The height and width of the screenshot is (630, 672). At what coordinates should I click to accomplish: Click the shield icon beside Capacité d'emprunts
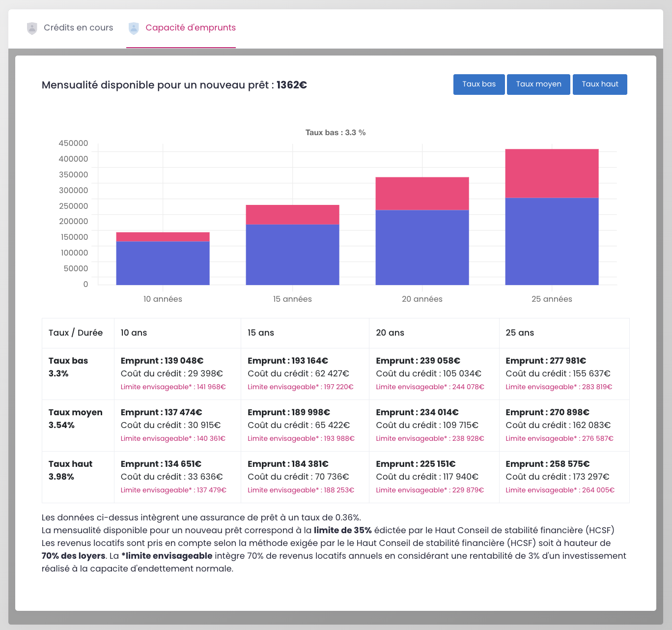coord(134,28)
